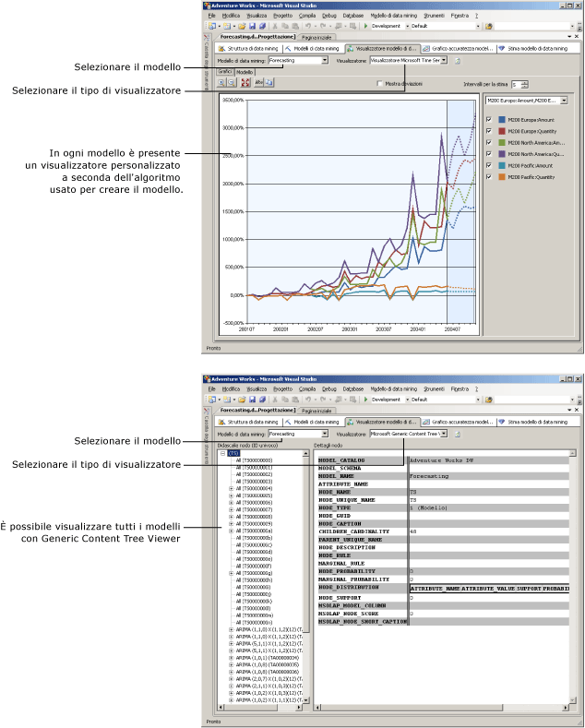Click horizontal scrollbar under Dettagli nodo pane
The image size is (585, 728).
coord(442,708)
